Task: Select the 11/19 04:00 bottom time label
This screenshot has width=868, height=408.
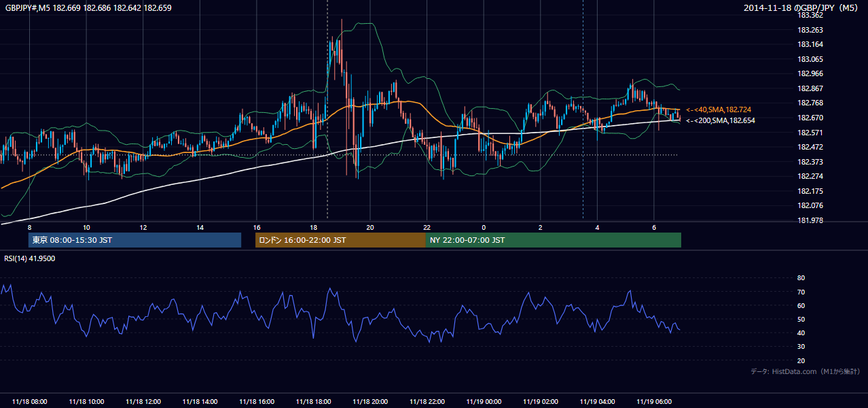Action: pos(597,402)
